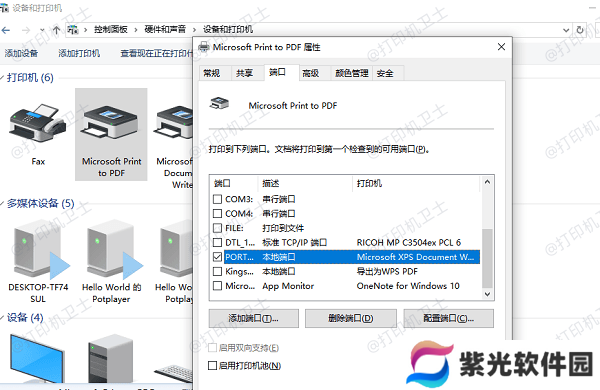The height and width of the screenshot is (390, 600).
Task: Click 添加设备 in the command bar
Action: point(21,53)
